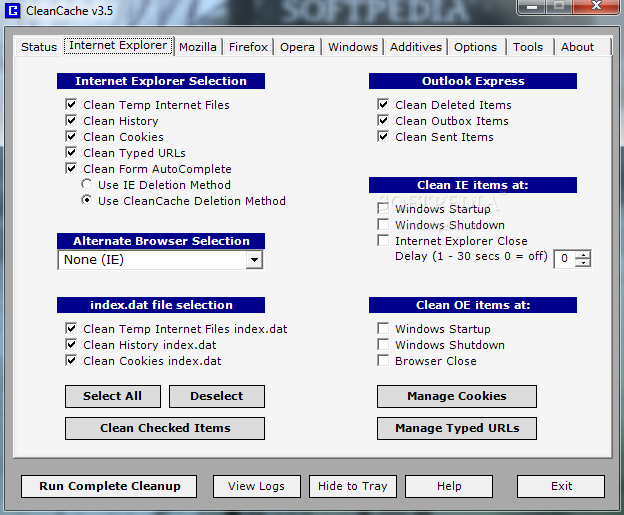624x515 pixels.
Task: Click the Deselect button
Action: coord(216,396)
